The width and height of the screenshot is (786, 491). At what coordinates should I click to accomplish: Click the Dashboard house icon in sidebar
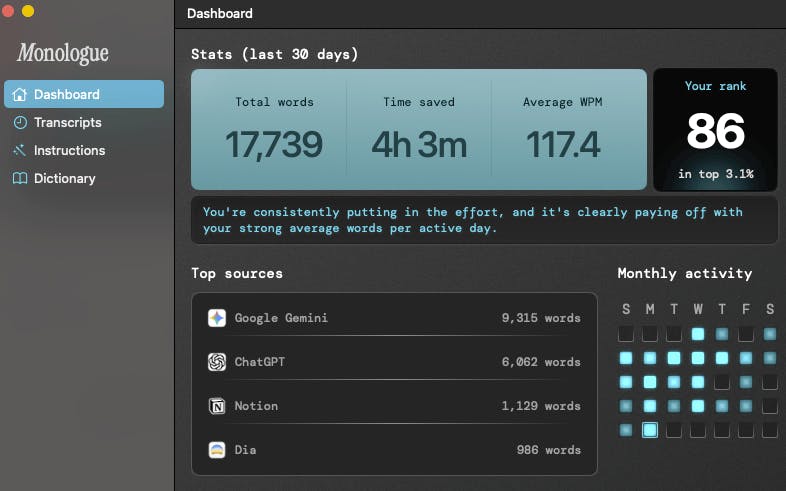point(20,94)
